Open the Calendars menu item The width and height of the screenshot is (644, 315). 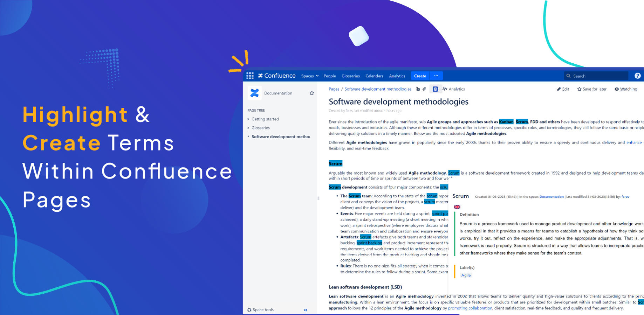(x=374, y=76)
